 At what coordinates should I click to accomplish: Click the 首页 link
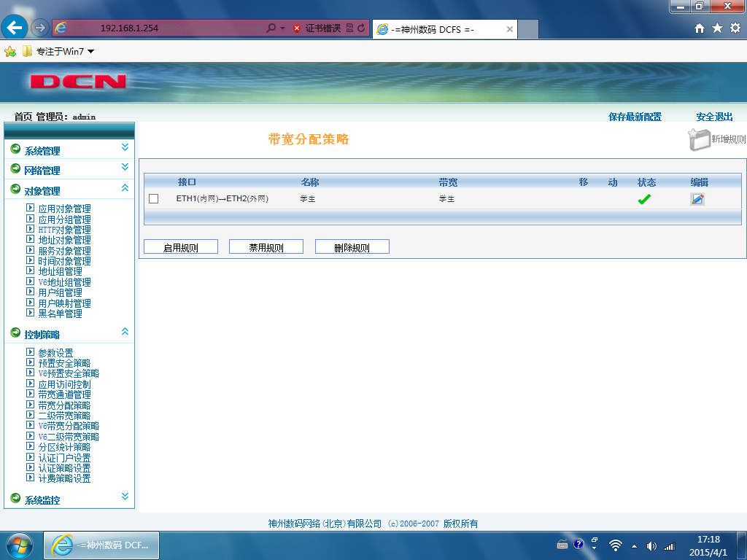pyautogui.click(x=23, y=117)
